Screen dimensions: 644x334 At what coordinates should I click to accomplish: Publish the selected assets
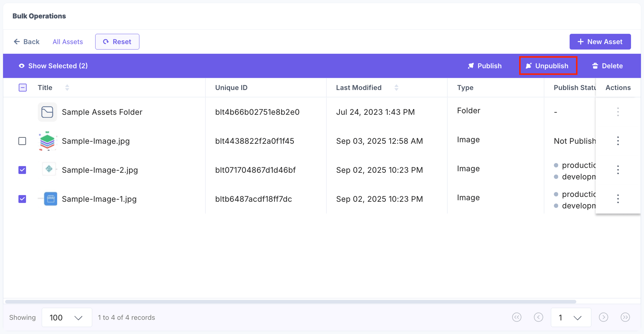click(x=485, y=66)
